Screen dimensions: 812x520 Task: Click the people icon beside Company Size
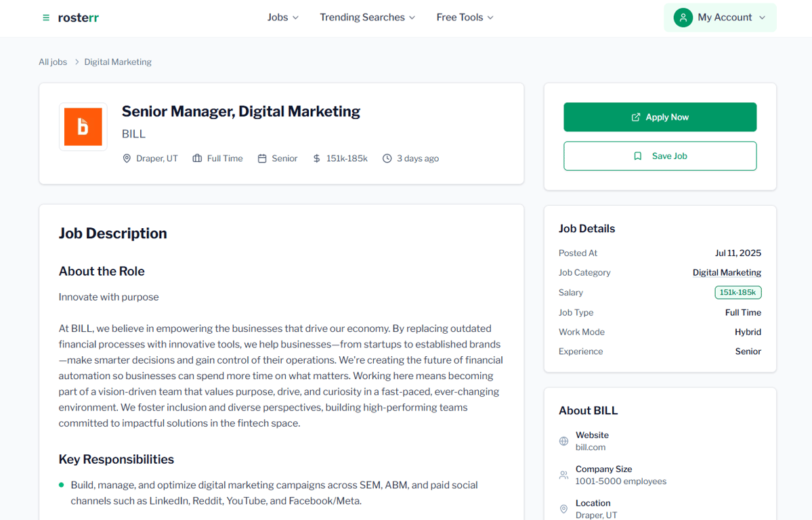pyautogui.click(x=564, y=475)
